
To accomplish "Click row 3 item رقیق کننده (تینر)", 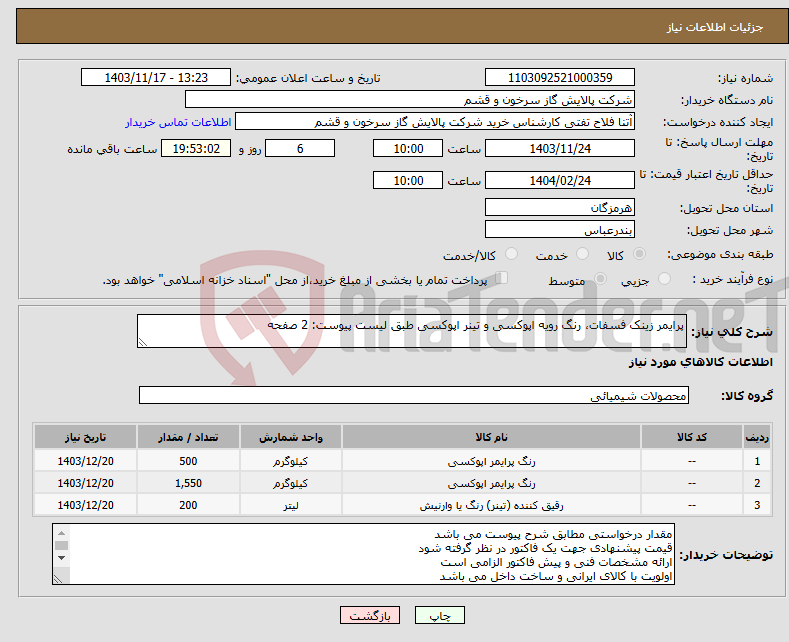I will (491, 505).
